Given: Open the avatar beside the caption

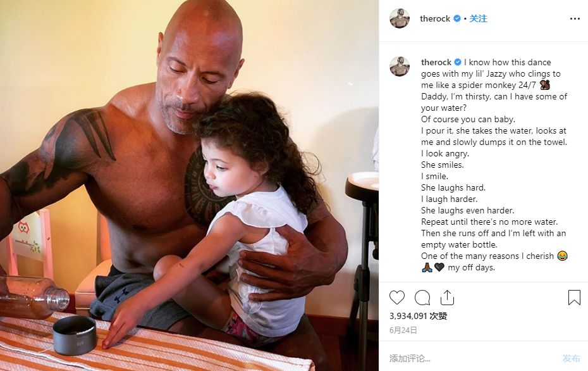Looking at the screenshot, I should [x=400, y=66].
